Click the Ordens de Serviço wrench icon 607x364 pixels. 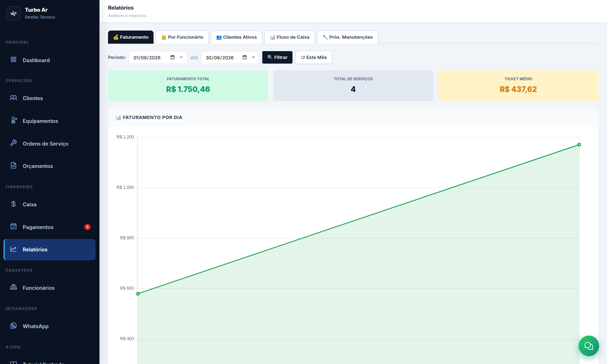point(14,143)
